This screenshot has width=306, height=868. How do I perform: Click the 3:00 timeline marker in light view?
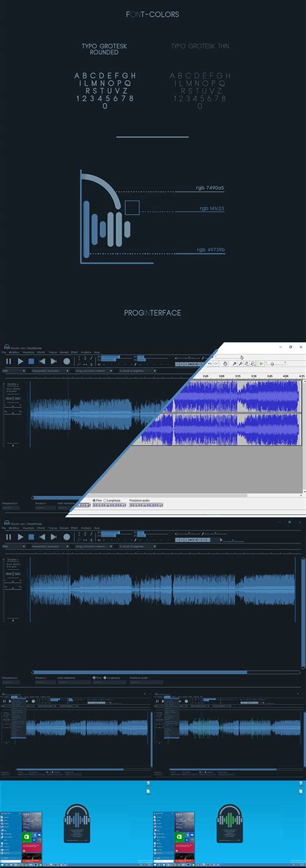click(x=221, y=376)
